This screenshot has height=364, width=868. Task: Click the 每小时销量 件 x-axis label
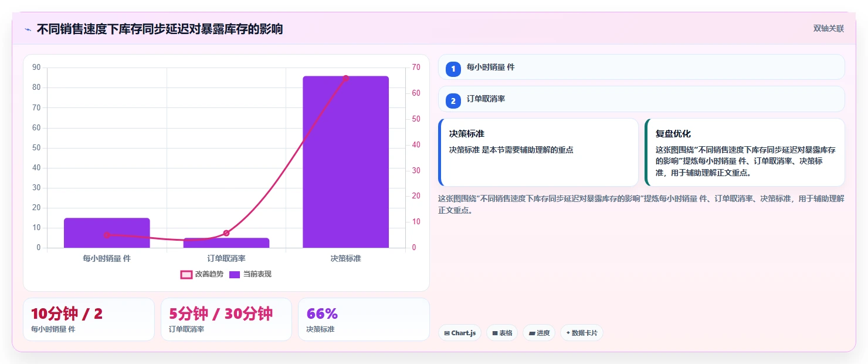point(107,258)
